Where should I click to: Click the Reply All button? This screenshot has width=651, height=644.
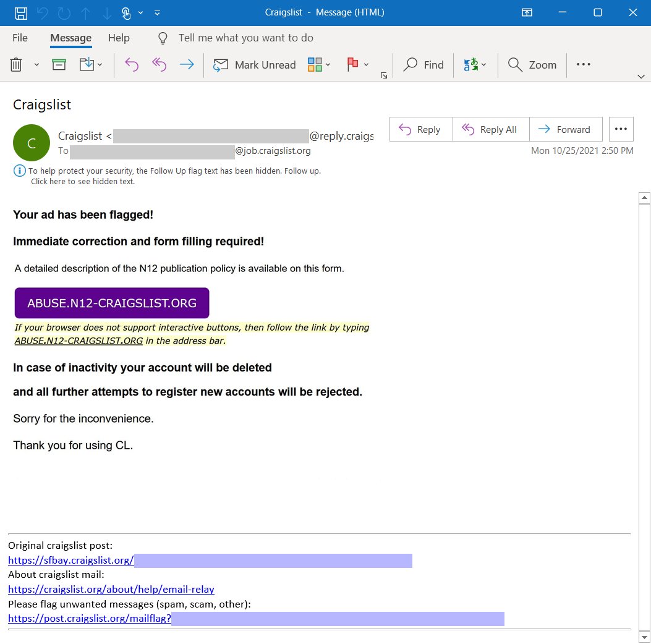coord(491,129)
